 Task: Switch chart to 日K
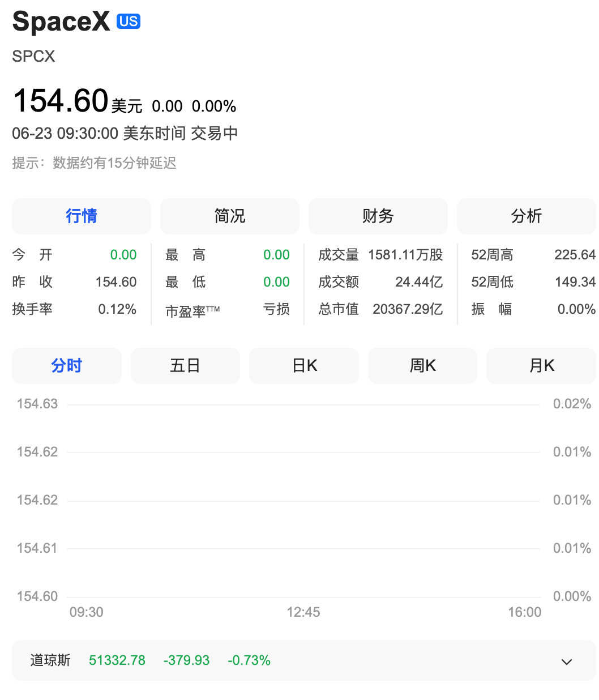[x=304, y=366]
